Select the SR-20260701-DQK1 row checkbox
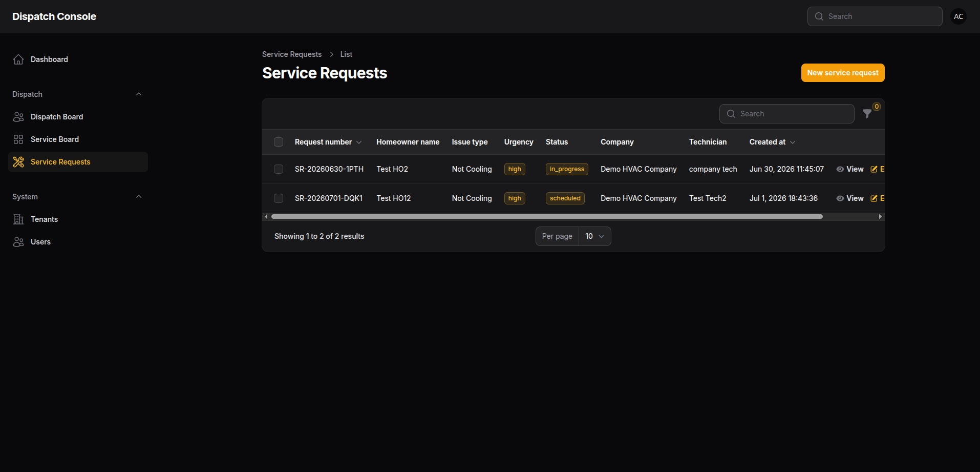 [x=279, y=198]
